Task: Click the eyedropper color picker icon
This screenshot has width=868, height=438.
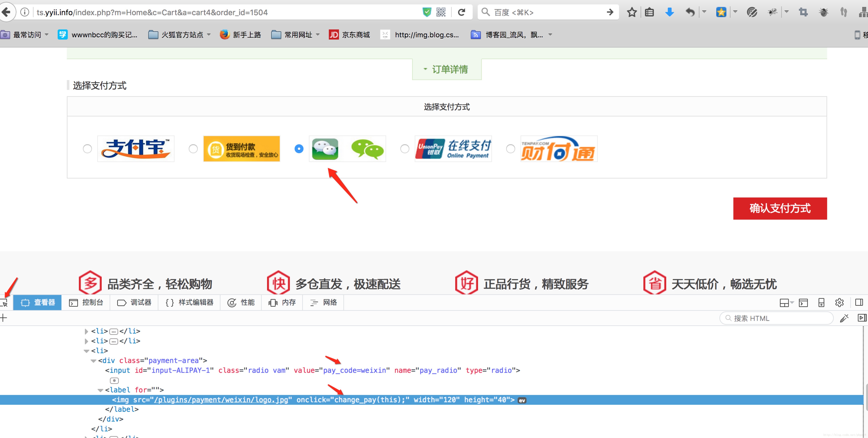Action: coord(844,318)
